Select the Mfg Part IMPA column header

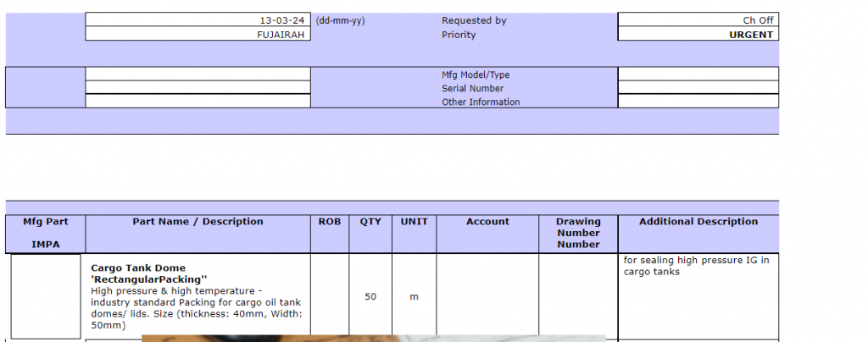45,233
